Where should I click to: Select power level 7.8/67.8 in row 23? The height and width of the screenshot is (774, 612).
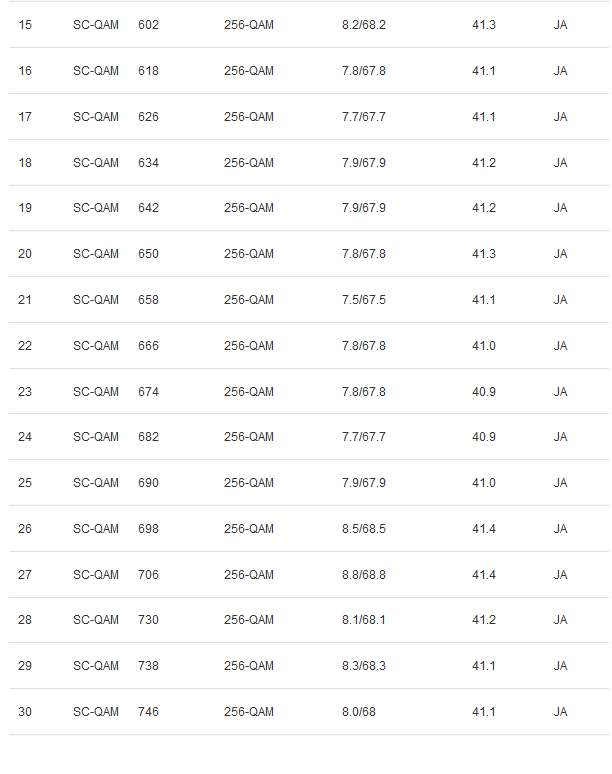(364, 391)
